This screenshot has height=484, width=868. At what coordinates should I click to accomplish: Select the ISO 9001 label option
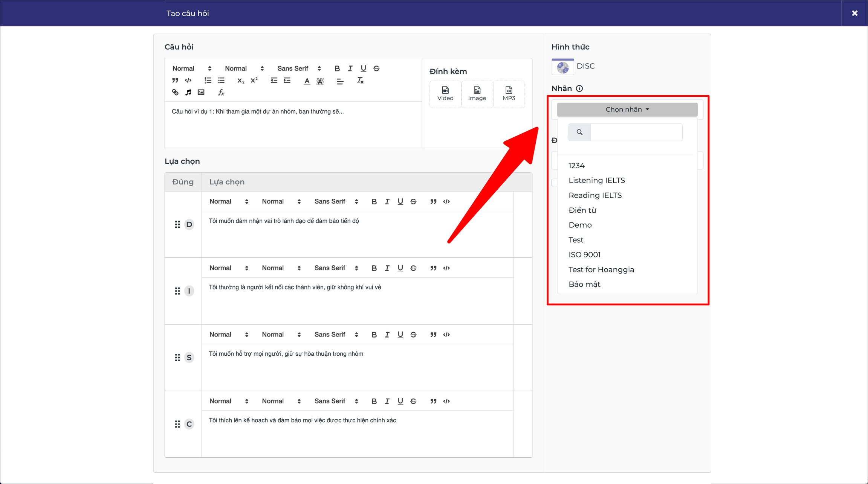tap(585, 255)
